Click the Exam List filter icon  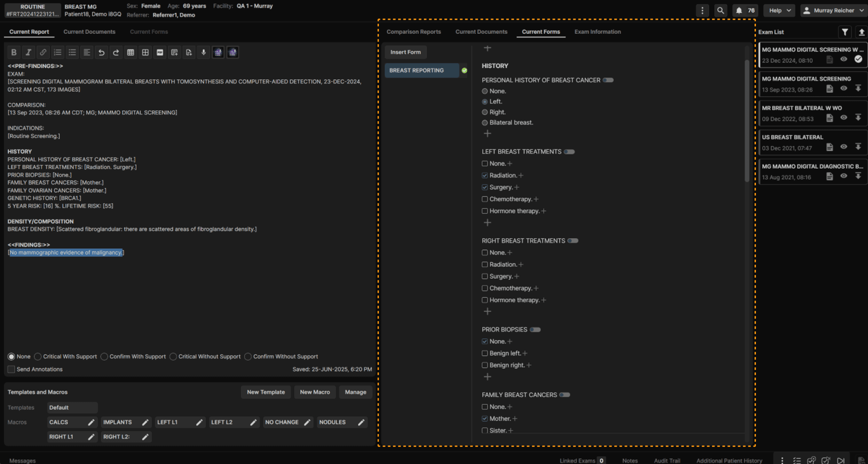click(x=845, y=32)
